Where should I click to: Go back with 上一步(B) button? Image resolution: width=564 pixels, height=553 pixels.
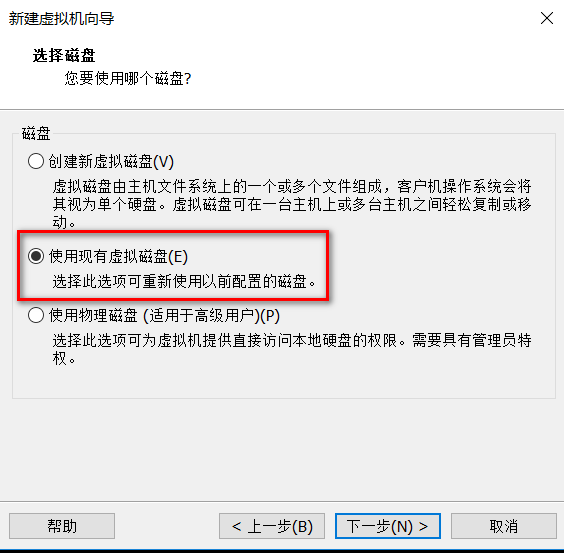tap(272, 526)
